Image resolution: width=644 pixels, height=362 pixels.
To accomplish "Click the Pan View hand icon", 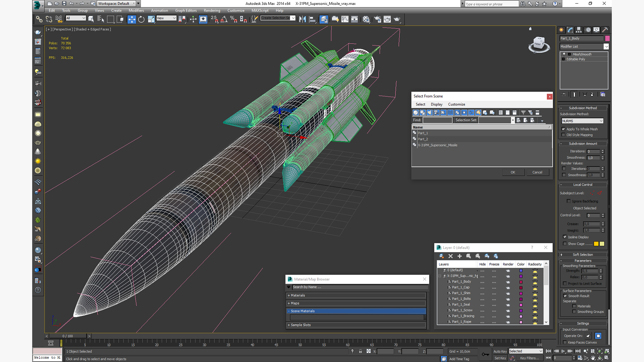I will click(x=593, y=358).
